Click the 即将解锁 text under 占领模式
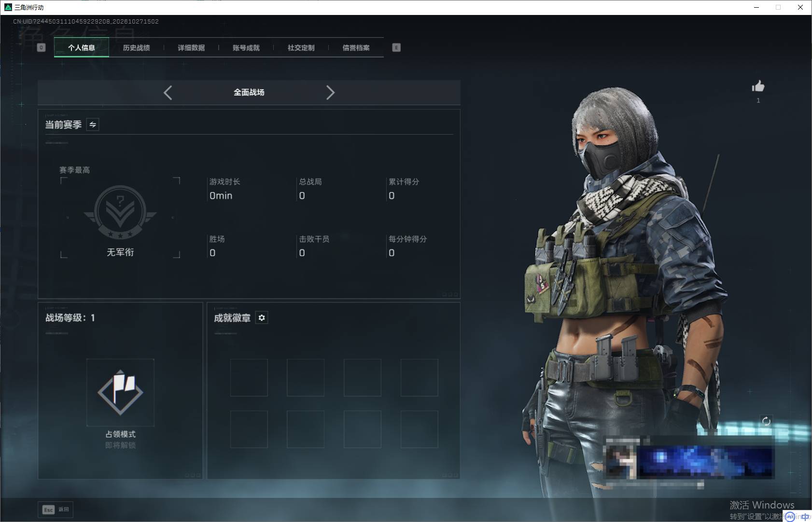Viewport: 812px width, 522px height. 120,445
